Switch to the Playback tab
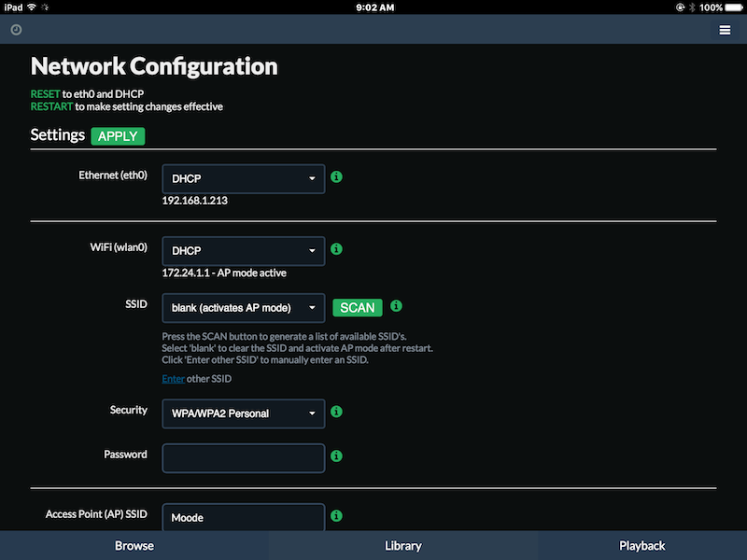This screenshot has height=560, width=747. click(x=642, y=546)
